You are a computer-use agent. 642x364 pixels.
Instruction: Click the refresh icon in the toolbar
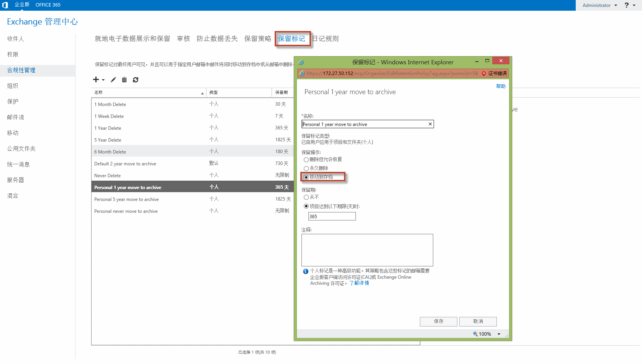[136, 80]
